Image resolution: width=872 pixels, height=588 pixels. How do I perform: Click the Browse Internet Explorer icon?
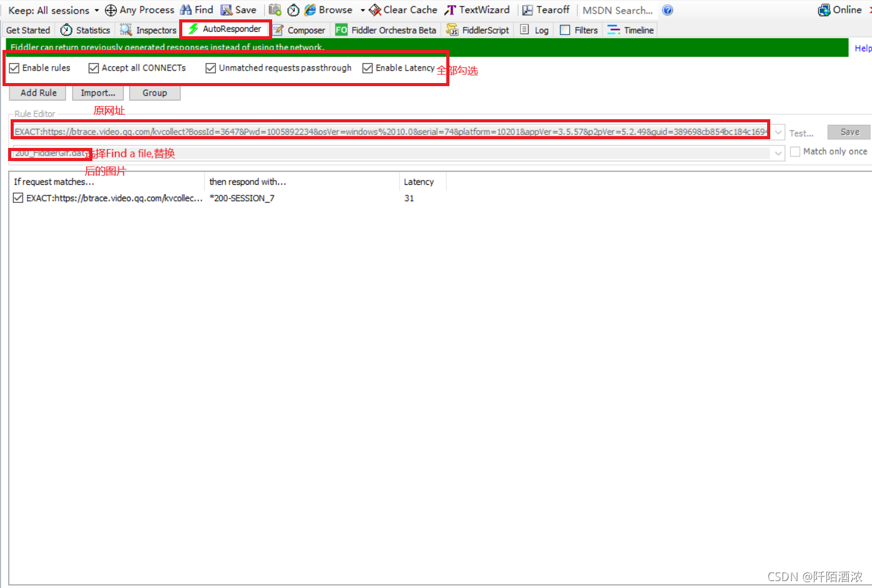coord(310,10)
